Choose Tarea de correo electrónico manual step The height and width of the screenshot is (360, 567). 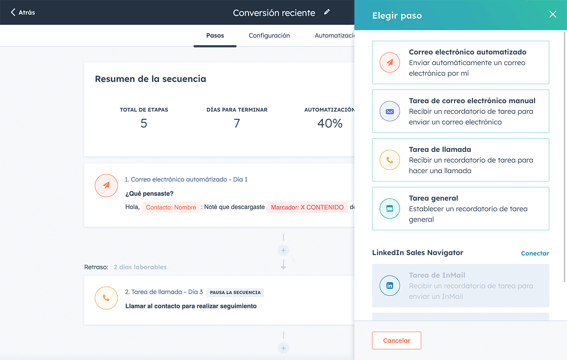tap(460, 111)
